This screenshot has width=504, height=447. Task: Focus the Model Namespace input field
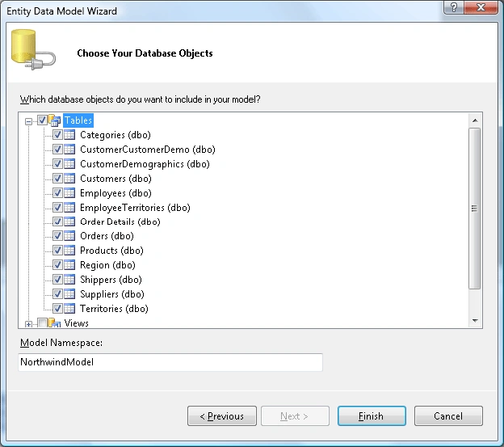click(x=170, y=362)
